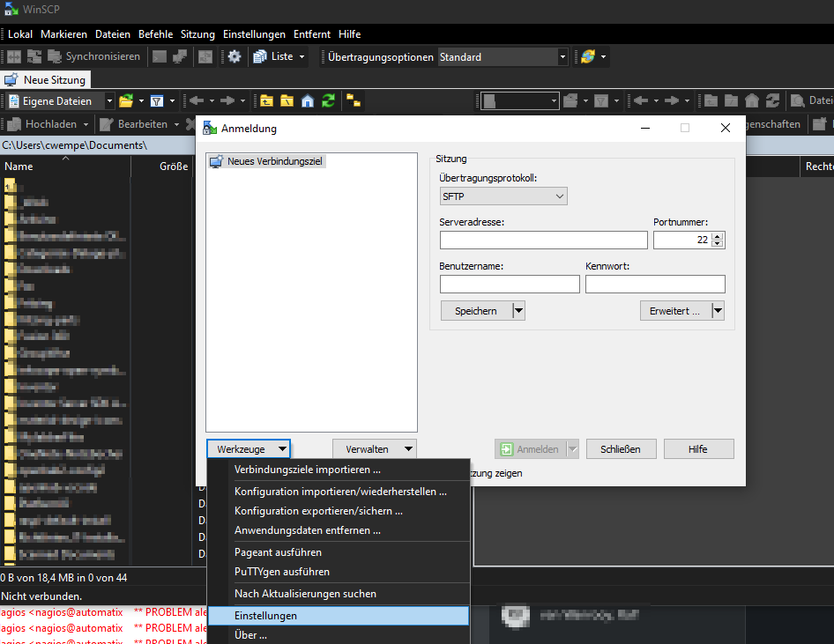Click the remote home directory icon
Viewport: 834px width, 644px height.
pyautogui.click(x=751, y=101)
